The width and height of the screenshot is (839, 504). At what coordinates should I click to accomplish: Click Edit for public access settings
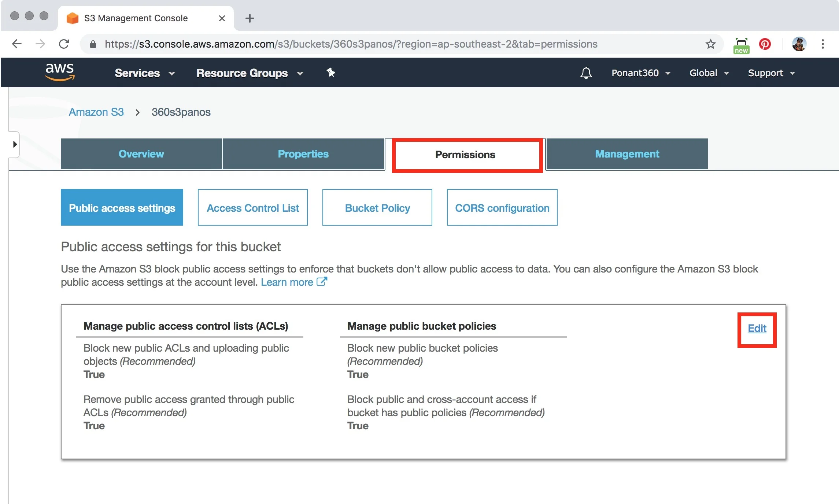point(757,329)
